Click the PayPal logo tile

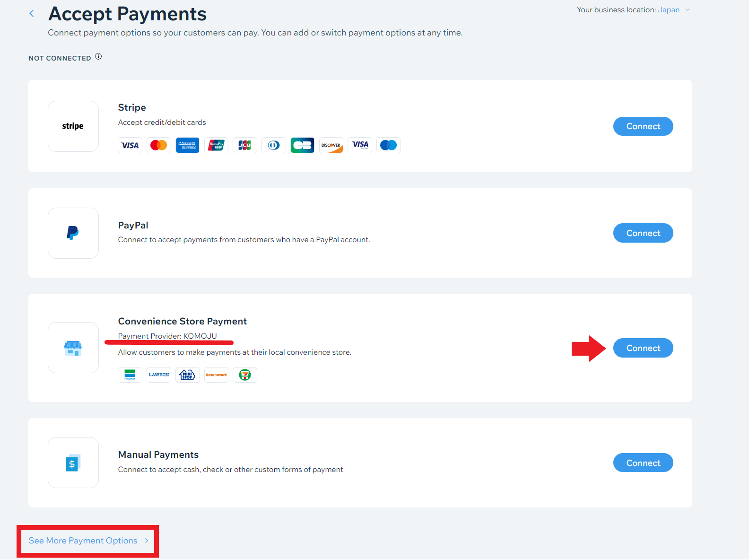point(73,233)
